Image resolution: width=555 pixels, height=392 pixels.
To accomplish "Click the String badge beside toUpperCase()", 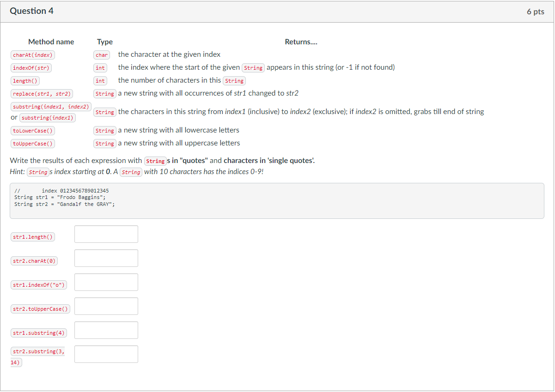I will (105, 143).
